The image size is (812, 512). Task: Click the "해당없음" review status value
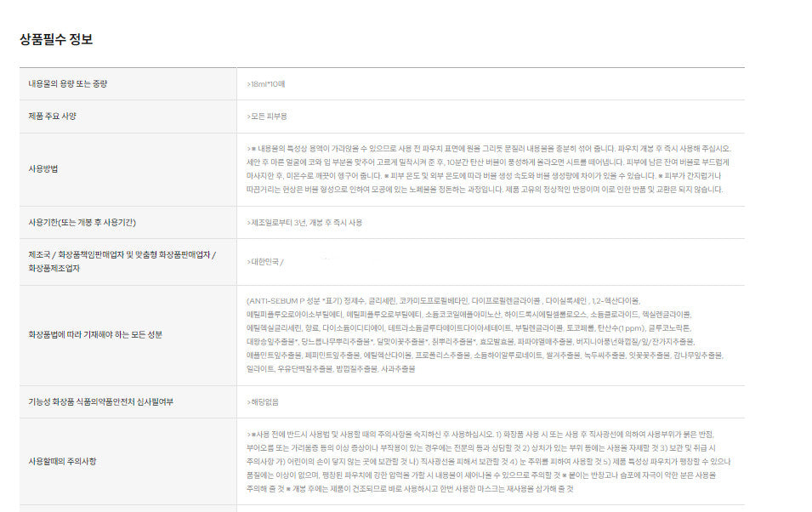(264, 401)
